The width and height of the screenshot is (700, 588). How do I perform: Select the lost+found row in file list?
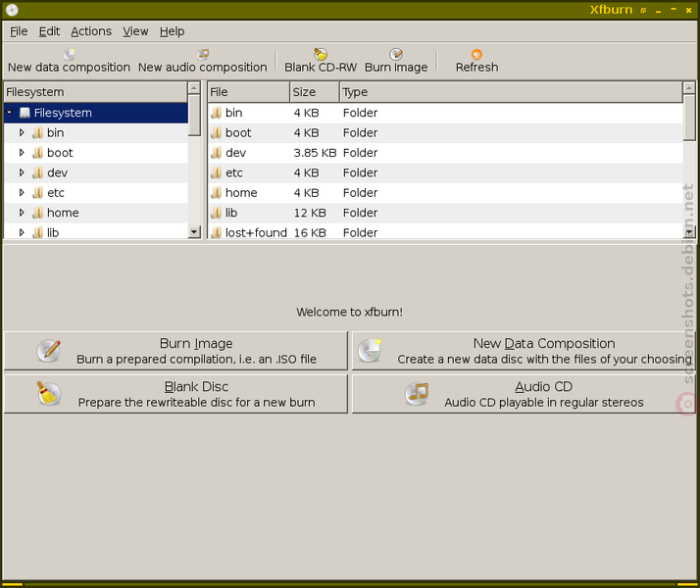click(x=445, y=232)
